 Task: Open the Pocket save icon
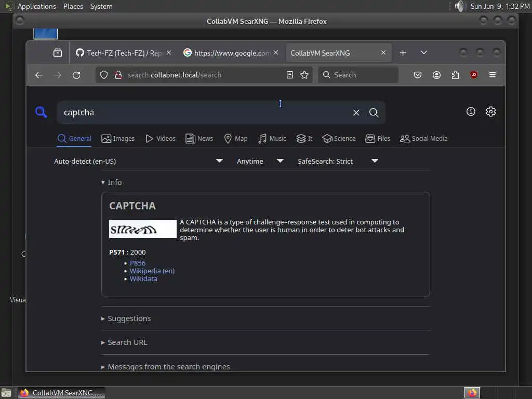(x=418, y=75)
